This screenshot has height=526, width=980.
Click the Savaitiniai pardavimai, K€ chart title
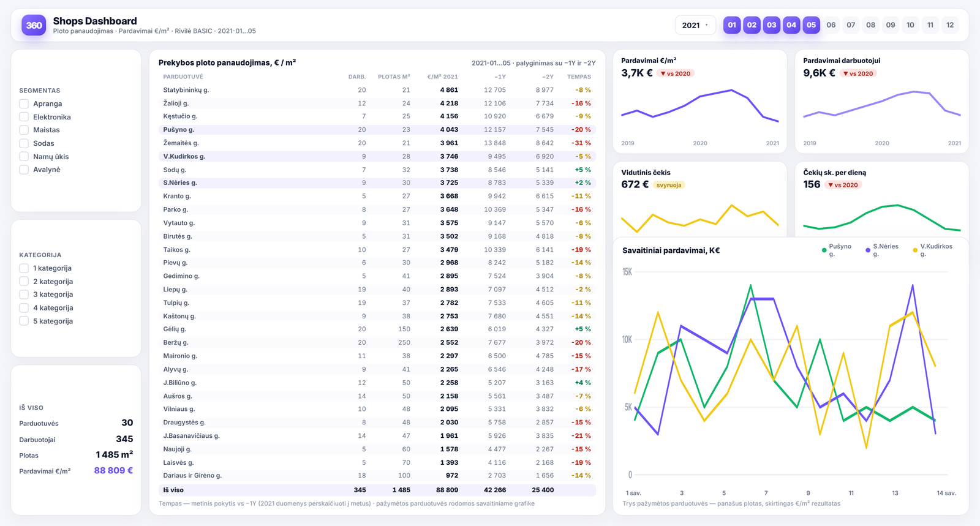(671, 250)
